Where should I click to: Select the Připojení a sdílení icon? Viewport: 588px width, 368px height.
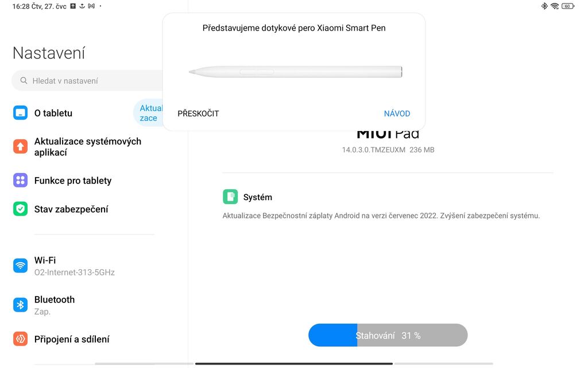(20, 339)
